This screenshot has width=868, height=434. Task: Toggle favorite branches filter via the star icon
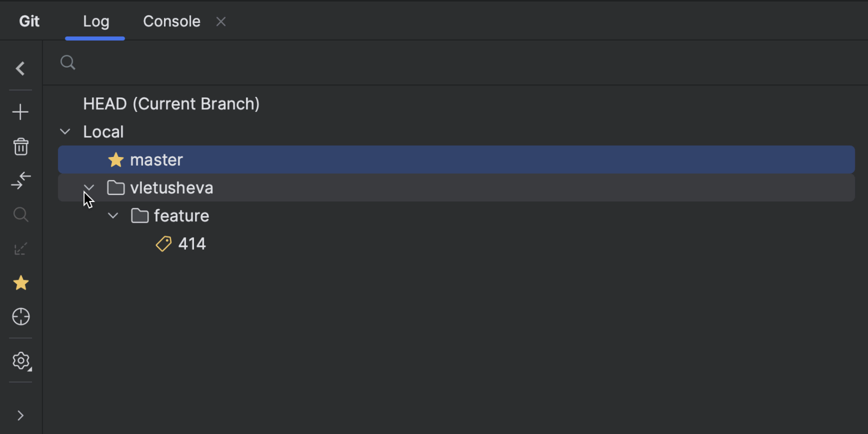pos(20,283)
